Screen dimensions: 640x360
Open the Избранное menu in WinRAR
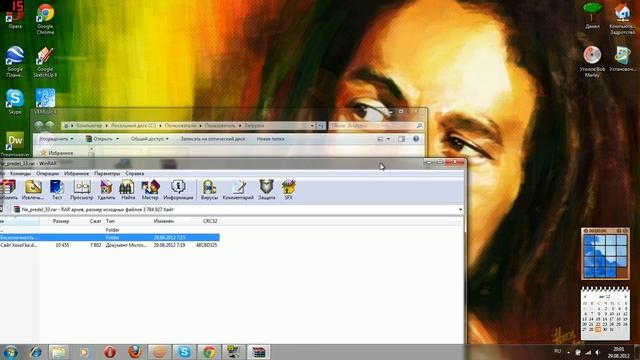pyautogui.click(x=76, y=173)
